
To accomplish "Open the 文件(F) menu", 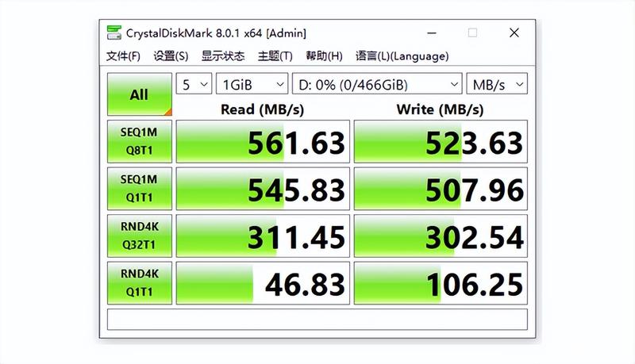I will tap(123, 56).
